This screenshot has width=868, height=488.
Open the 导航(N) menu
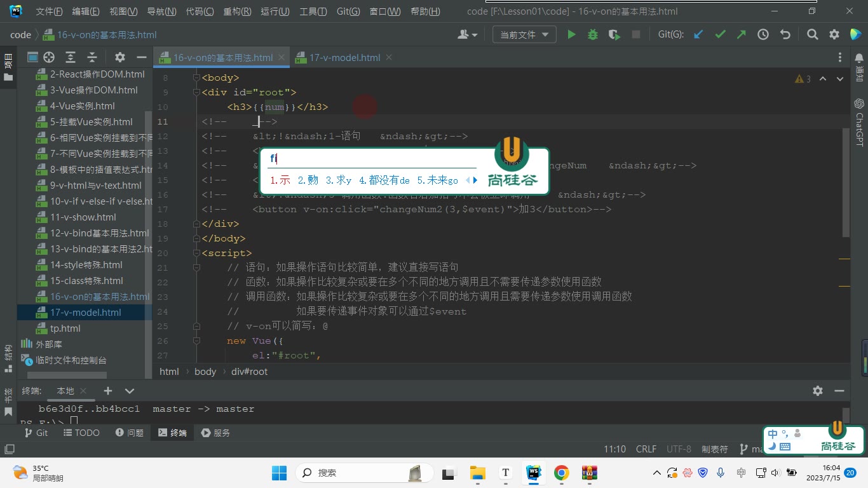click(161, 11)
